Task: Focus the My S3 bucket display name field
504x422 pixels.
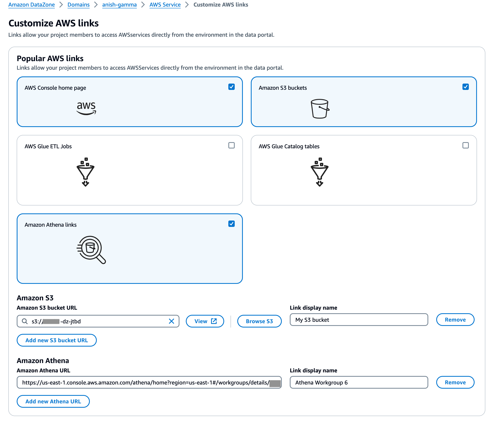Action: 359,320
